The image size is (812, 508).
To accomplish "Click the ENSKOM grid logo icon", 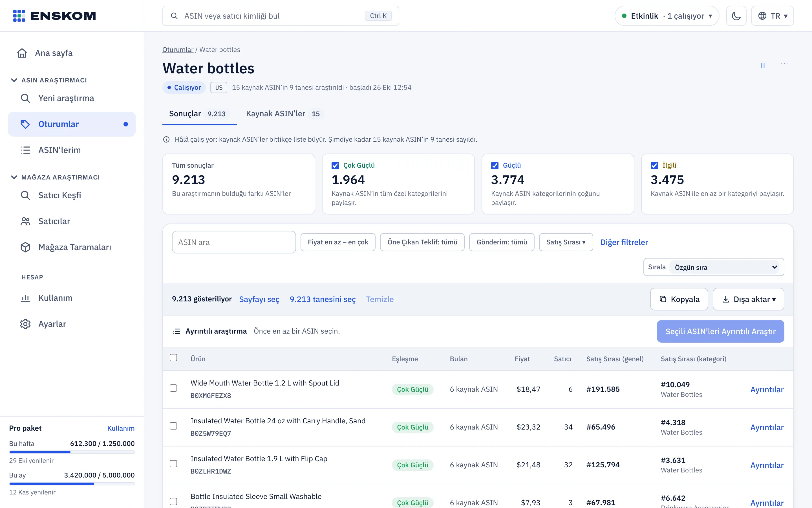I will coord(19,16).
